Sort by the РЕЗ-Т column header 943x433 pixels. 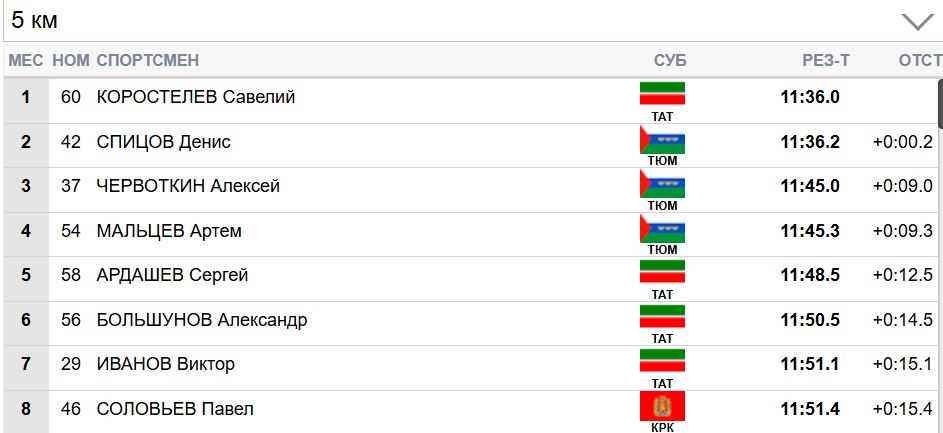[825, 61]
